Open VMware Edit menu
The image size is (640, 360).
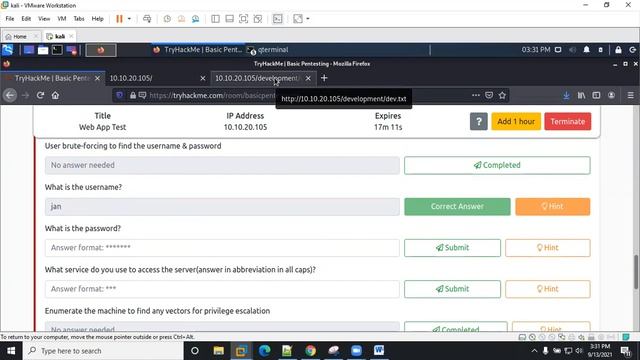pyautogui.click(x=26, y=19)
